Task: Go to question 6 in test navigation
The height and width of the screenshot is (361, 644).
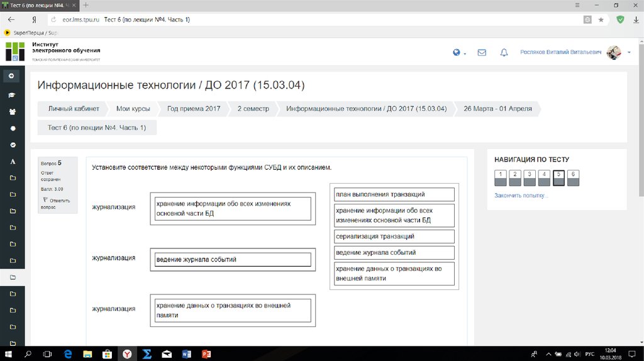Action: click(573, 178)
